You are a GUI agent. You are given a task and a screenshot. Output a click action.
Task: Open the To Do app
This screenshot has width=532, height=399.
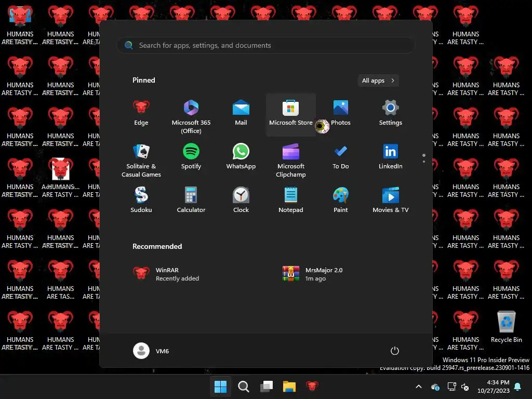tap(341, 158)
